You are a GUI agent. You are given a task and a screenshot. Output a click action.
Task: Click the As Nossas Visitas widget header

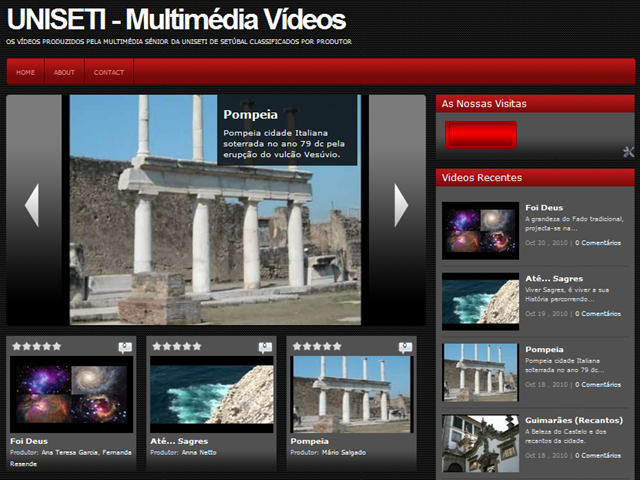(535, 104)
